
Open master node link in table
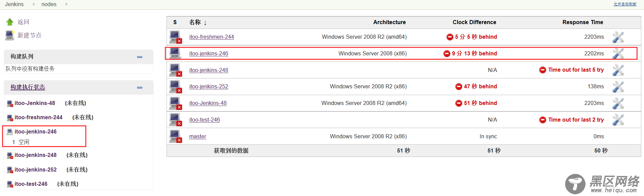click(x=198, y=136)
